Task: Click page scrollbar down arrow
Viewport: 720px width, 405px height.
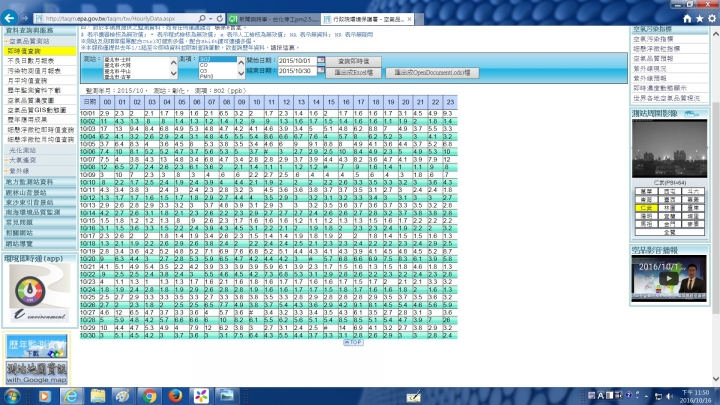Action: click(x=715, y=379)
